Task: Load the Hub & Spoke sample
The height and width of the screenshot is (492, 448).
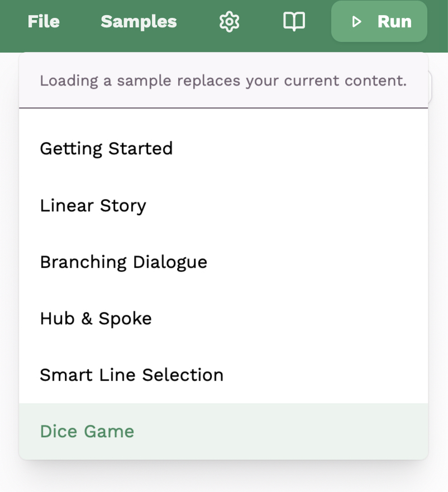Action: [96, 319]
